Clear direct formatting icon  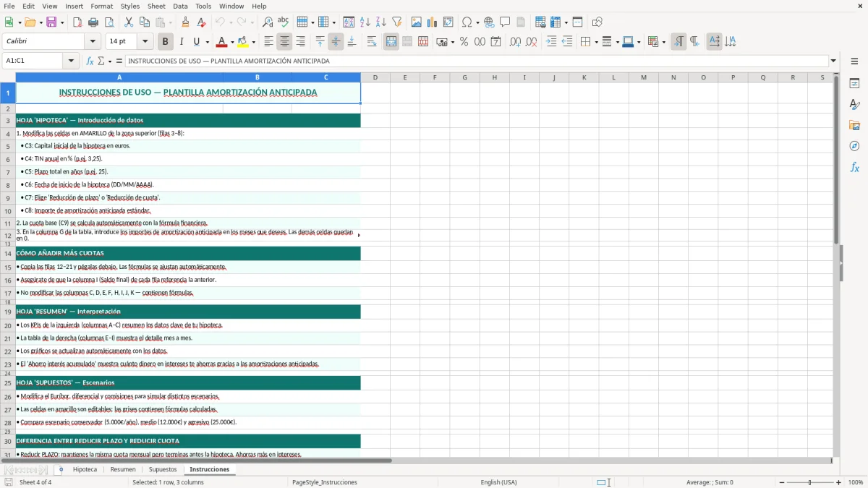tap(201, 22)
